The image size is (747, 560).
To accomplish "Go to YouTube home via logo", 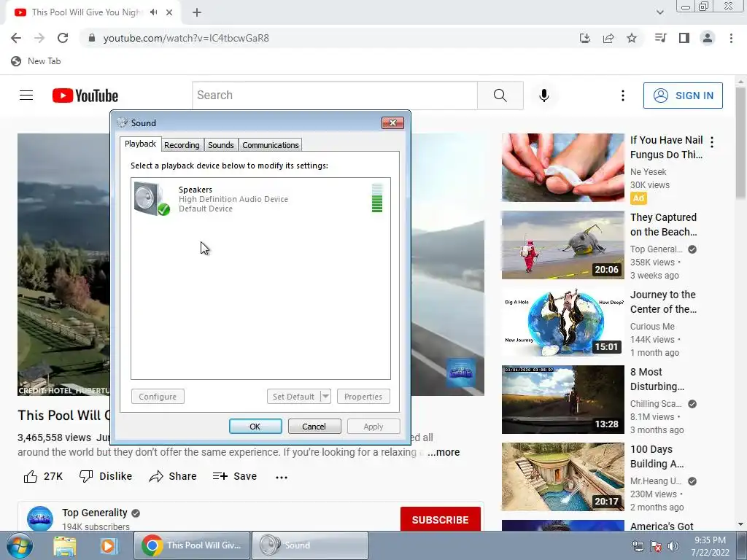I will 85,96.
